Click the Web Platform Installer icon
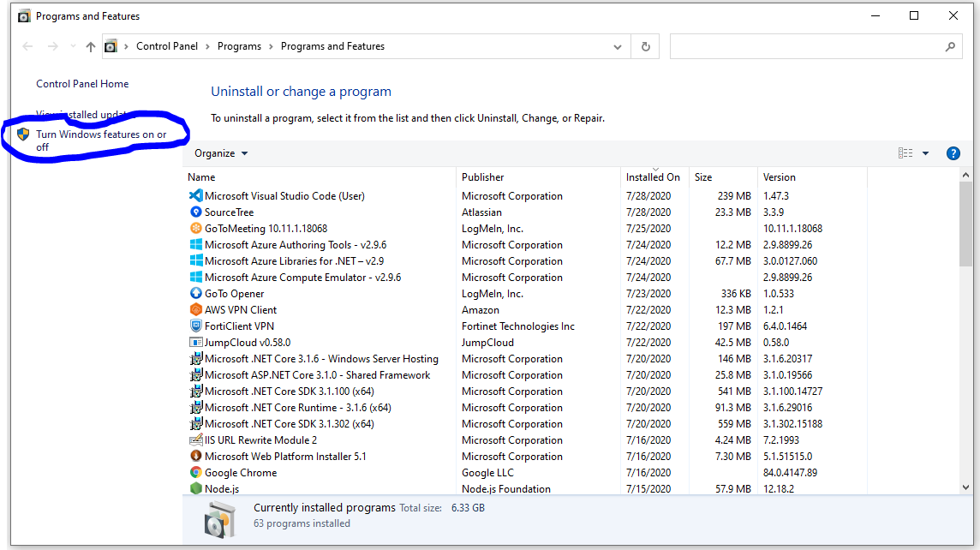Image resolution: width=980 pixels, height=550 pixels. (x=195, y=456)
